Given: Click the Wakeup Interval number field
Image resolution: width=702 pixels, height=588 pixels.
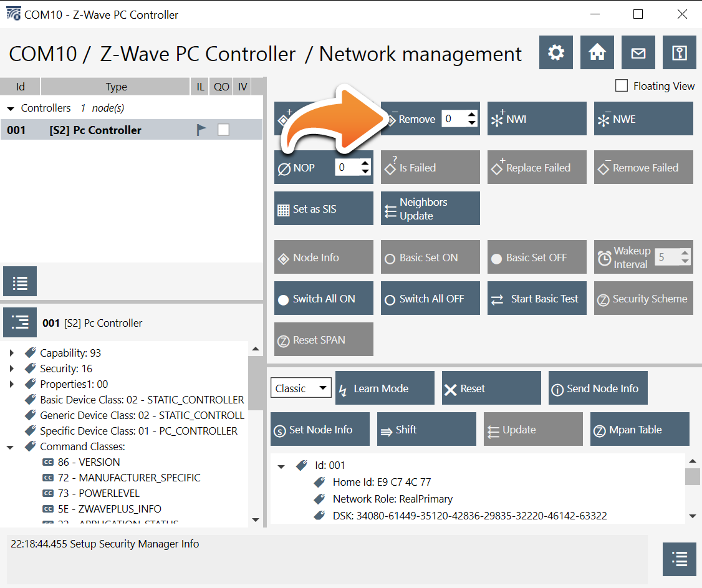Looking at the screenshot, I should [667, 257].
